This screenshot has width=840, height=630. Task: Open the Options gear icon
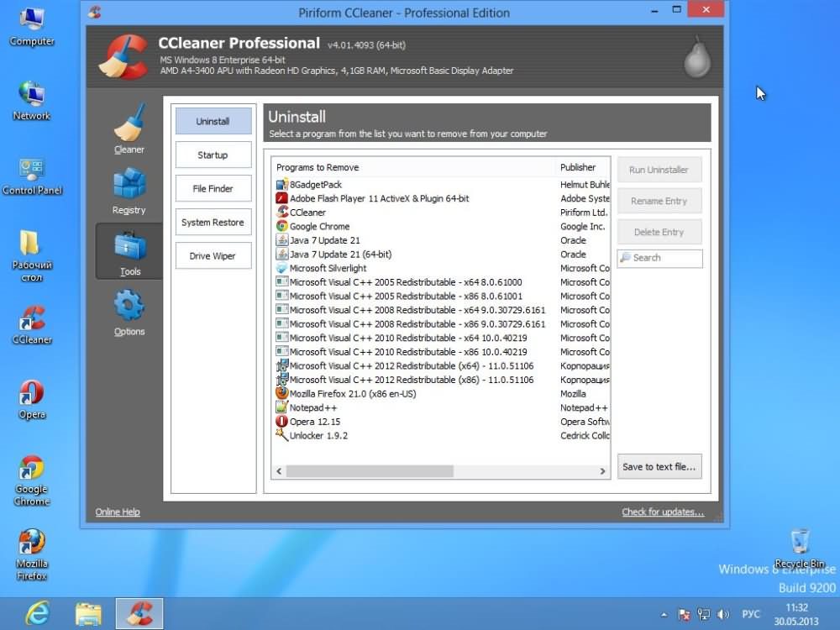coord(129,311)
